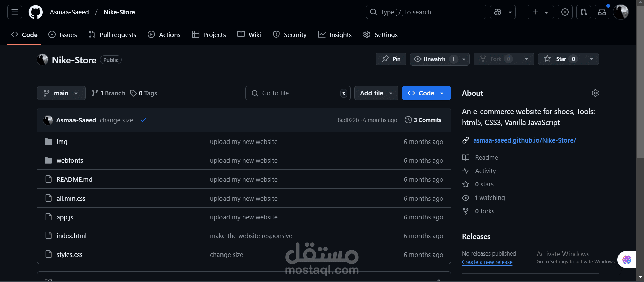Screen dimensions: 644x282
Task: Open the green Code clone dropdown
Action: [x=426, y=93]
